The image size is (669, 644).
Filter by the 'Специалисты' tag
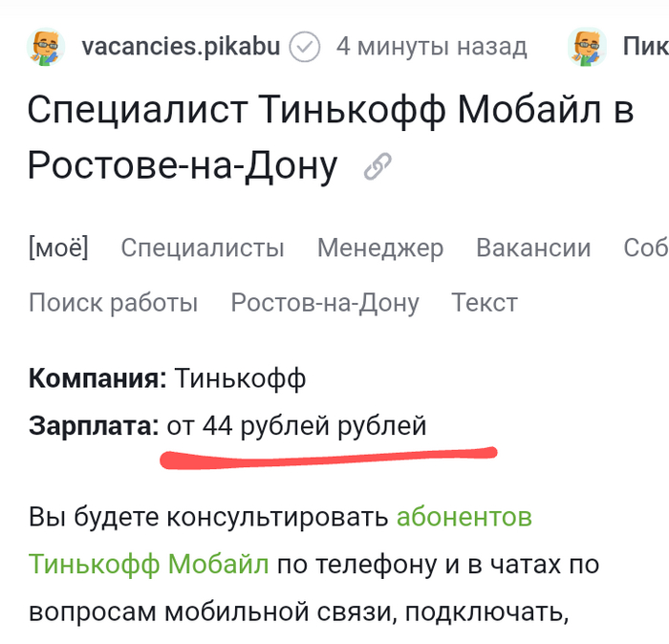(203, 248)
